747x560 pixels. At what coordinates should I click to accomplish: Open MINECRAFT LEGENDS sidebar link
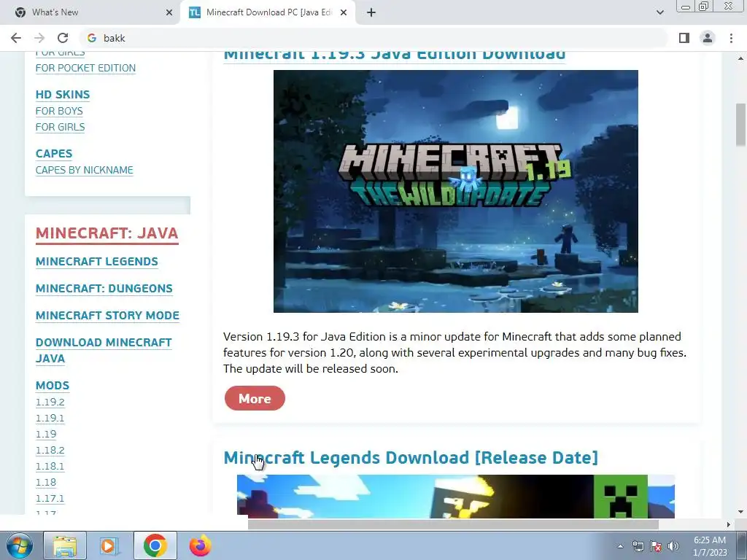(97, 262)
